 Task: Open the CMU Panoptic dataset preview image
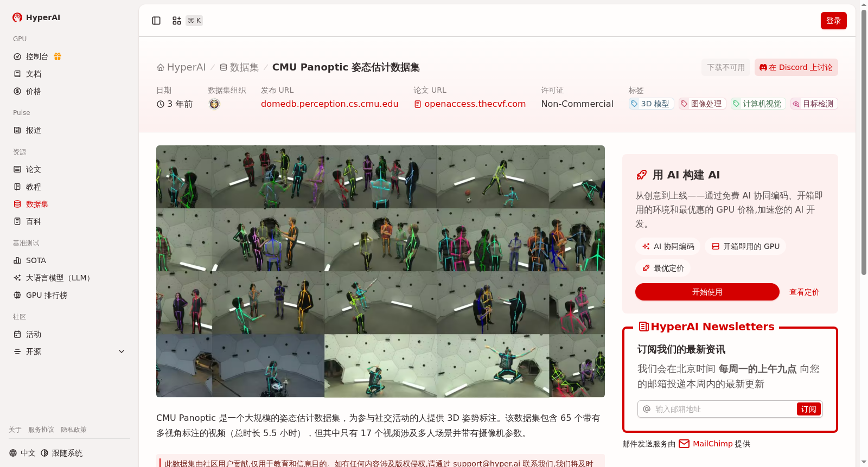tap(380, 271)
